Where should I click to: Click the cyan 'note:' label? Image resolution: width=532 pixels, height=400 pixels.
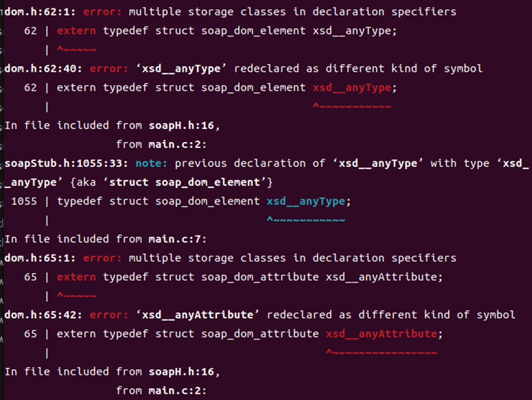point(151,163)
